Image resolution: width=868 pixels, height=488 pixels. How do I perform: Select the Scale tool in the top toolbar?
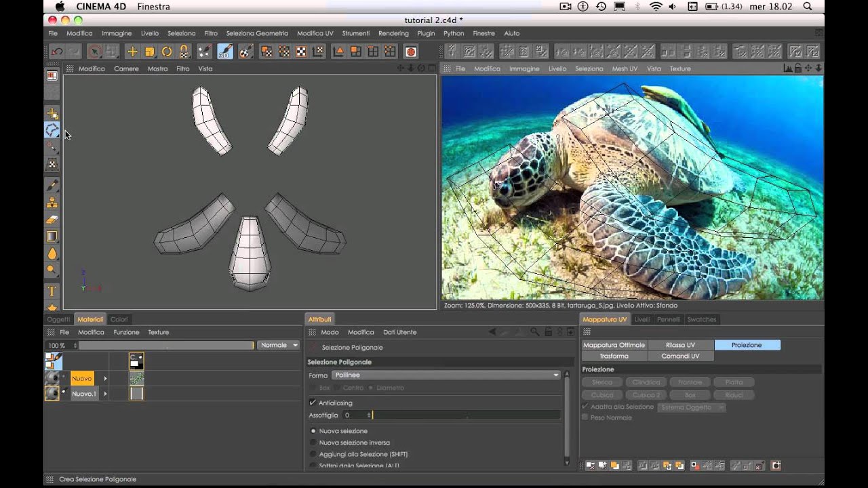[150, 52]
